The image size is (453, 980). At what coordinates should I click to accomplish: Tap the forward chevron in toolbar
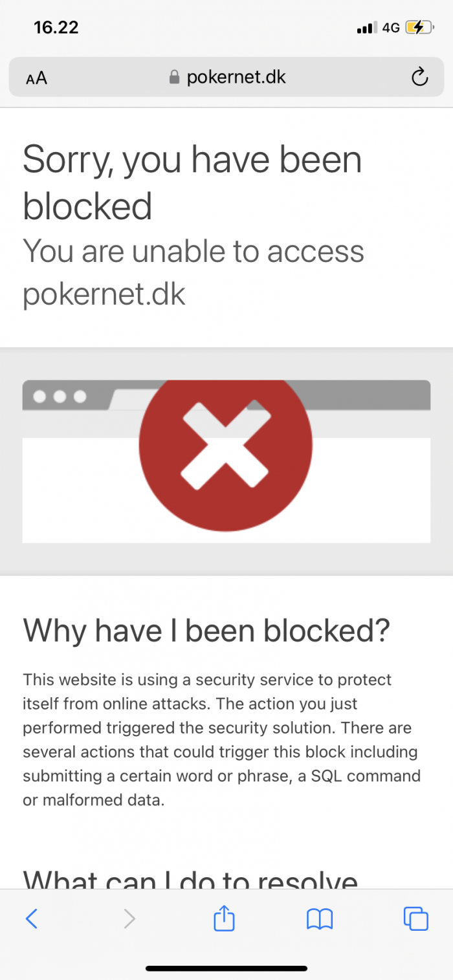(129, 919)
